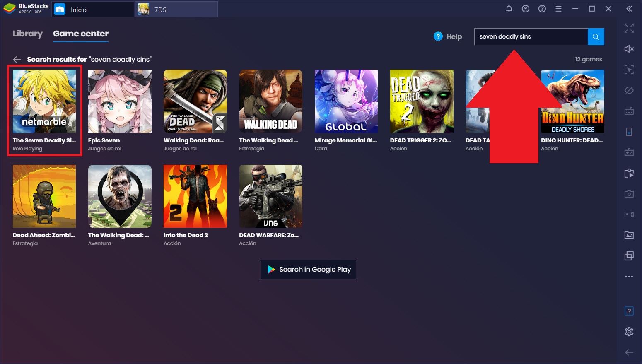The height and width of the screenshot is (364, 642).
Task: Click the rotate screen icon in sidebar
Action: tap(629, 132)
